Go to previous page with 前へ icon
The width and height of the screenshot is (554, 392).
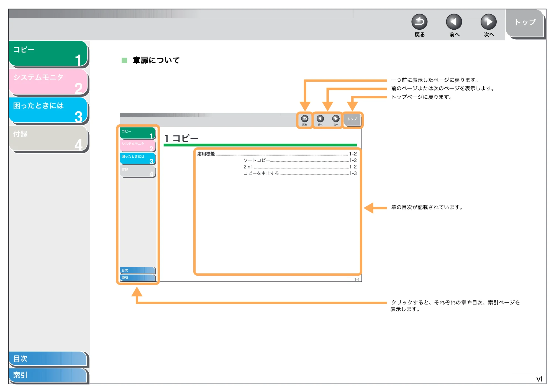coord(454,22)
